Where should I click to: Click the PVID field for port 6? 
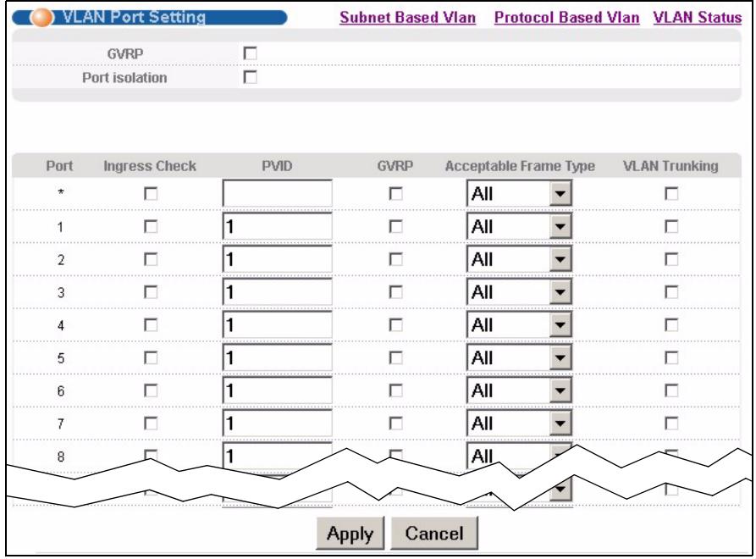coord(277,390)
